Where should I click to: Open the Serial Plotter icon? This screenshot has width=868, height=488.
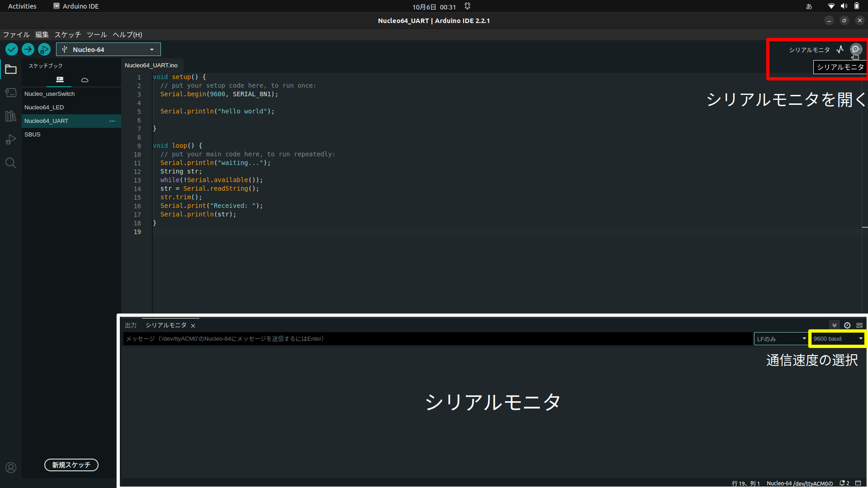(840, 49)
